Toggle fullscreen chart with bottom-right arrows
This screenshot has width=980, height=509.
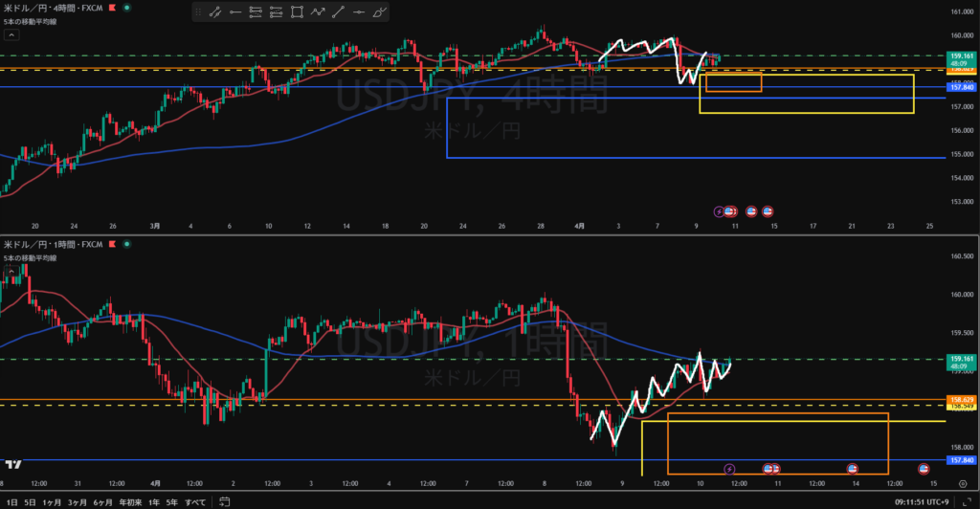tap(967, 501)
